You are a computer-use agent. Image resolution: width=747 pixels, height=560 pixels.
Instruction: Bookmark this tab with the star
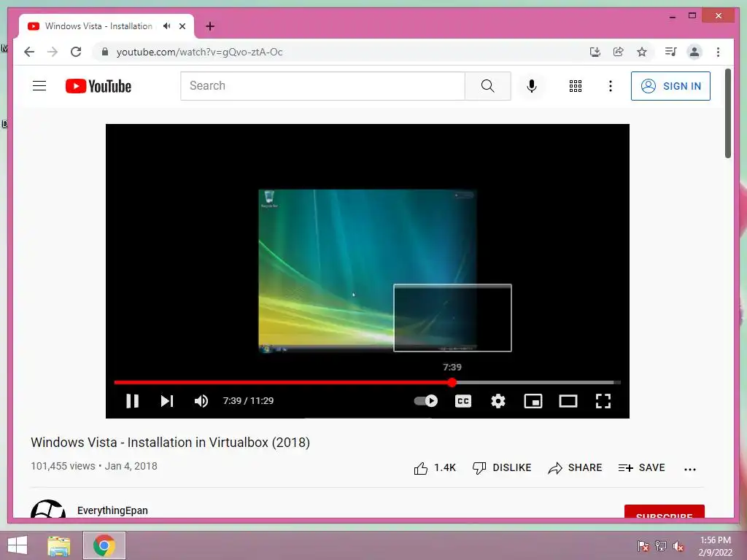642,52
